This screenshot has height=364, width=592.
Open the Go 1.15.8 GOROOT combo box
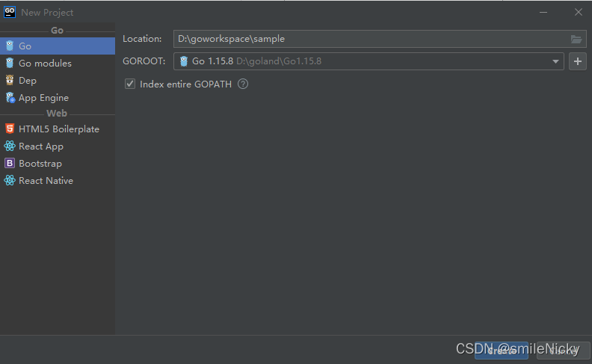click(369, 61)
